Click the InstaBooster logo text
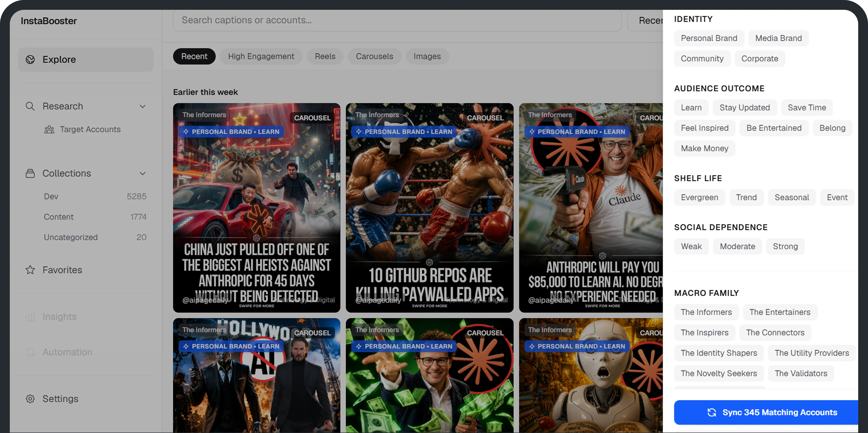Screen dimensions: 868x433 49,21
